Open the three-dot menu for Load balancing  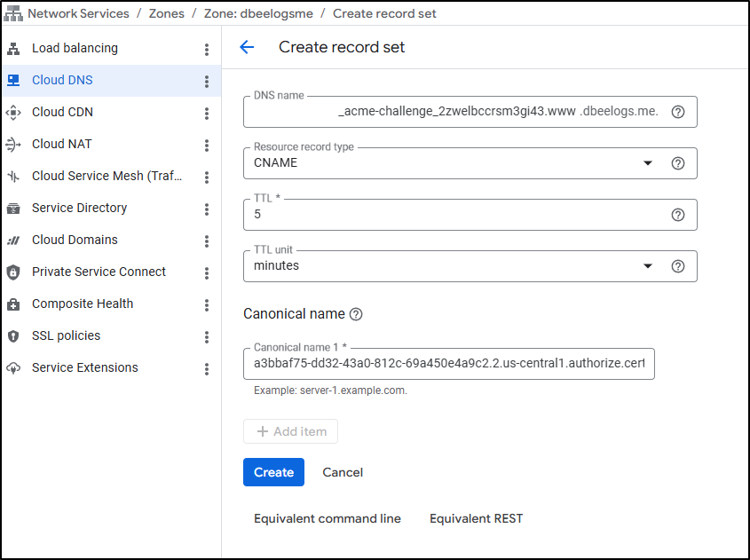click(207, 50)
